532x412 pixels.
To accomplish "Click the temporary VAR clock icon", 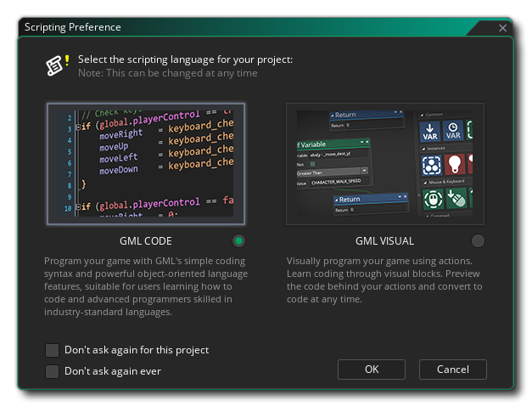I will pyautogui.click(x=453, y=131).
